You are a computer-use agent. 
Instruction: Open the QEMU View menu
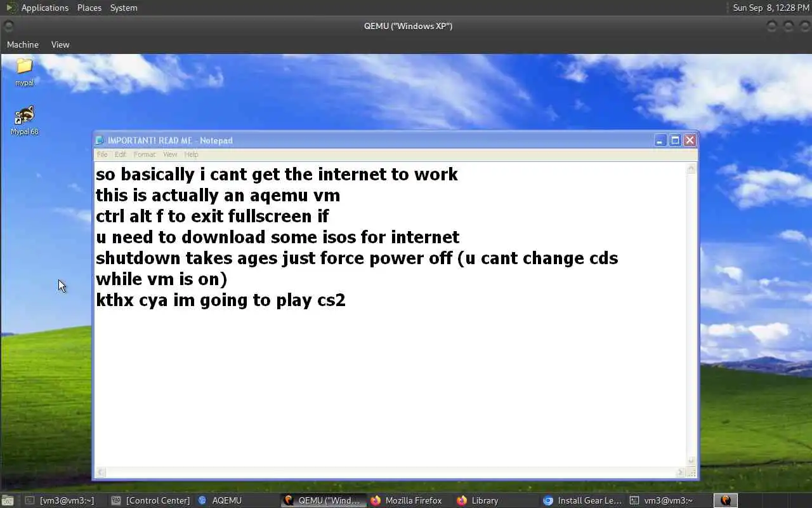tap(60, 44)
